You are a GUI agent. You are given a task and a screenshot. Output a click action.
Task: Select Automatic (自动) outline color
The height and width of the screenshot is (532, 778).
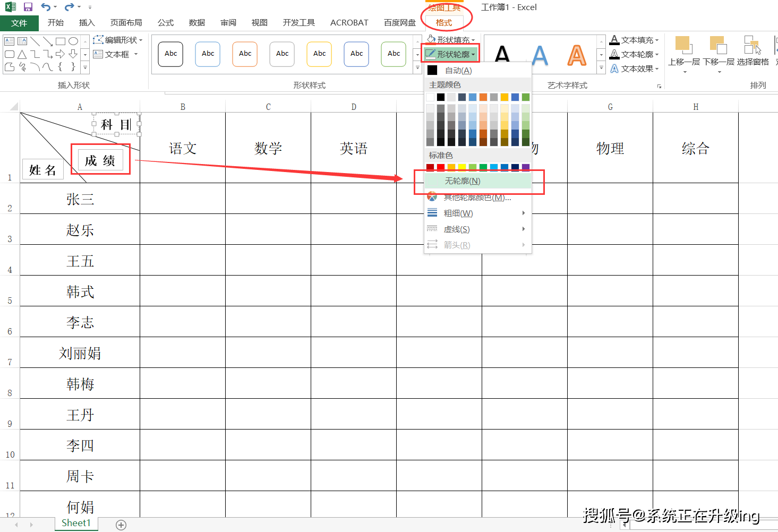click(477, 70)
